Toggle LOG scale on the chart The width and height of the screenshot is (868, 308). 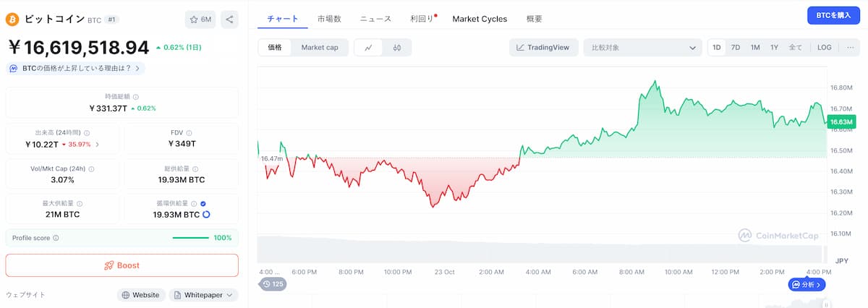825,48
